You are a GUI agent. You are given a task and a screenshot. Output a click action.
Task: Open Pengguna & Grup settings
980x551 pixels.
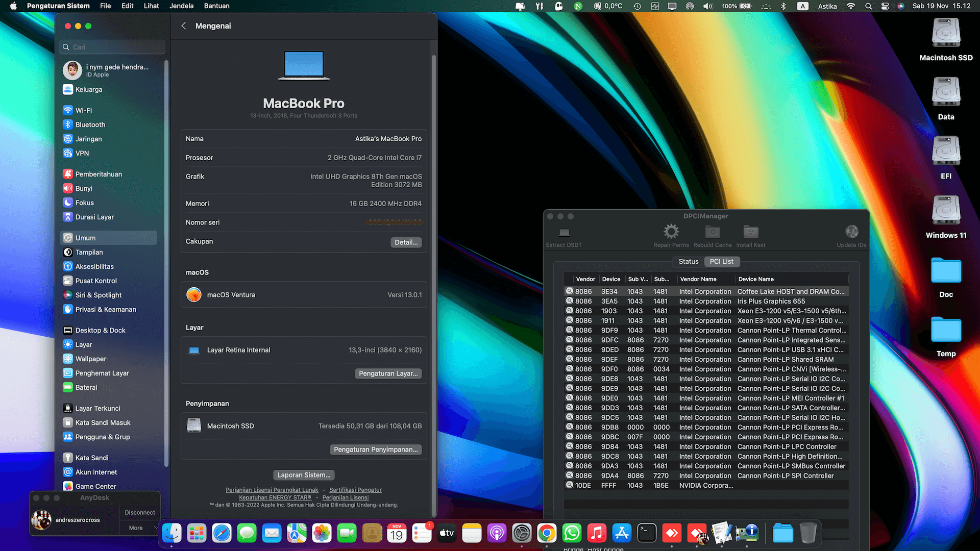point(108,437)
